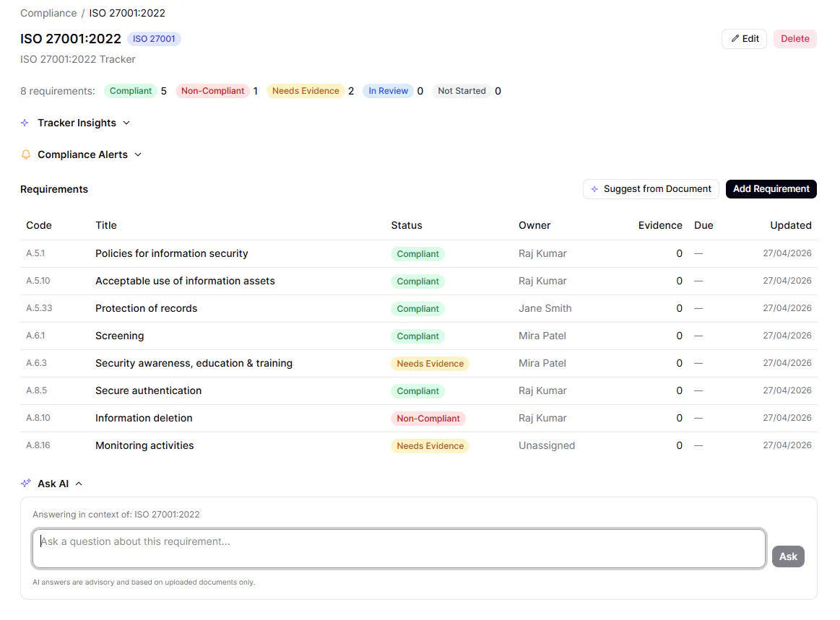Click owner Raj Kumar in Information deletion row
This screenshot has width=840, height=620.
click(x=542, y=418)
